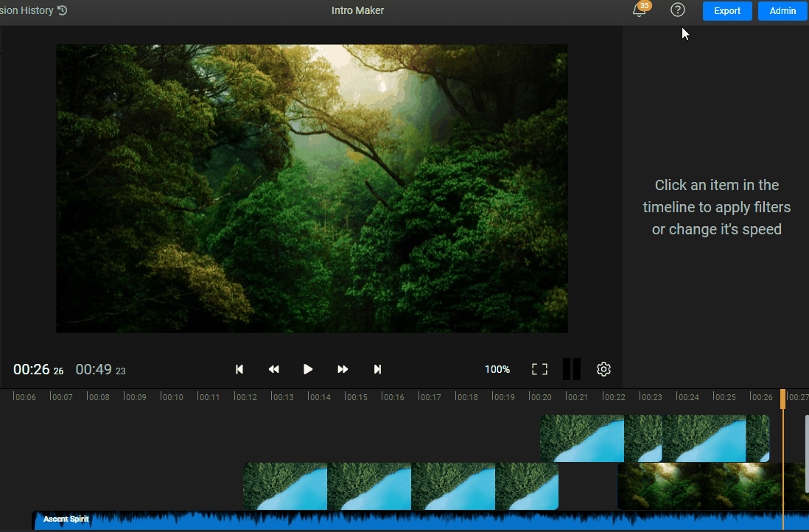Rewind the video playback

point(273,369)
